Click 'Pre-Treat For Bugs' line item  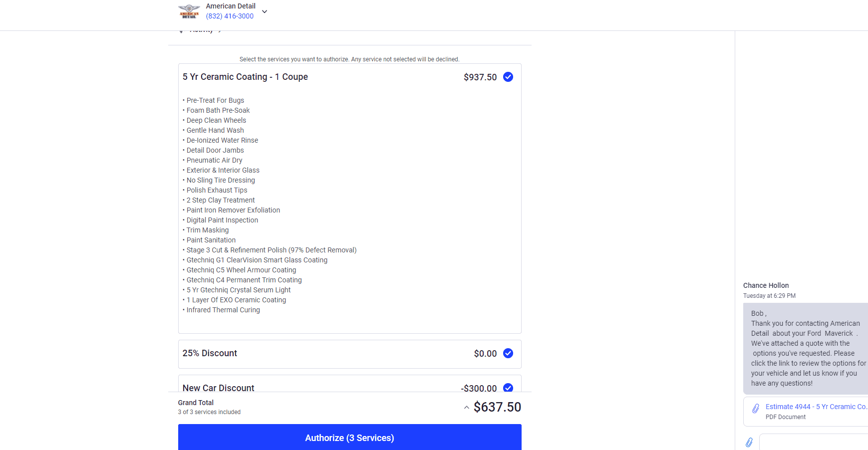pos(215,100)
